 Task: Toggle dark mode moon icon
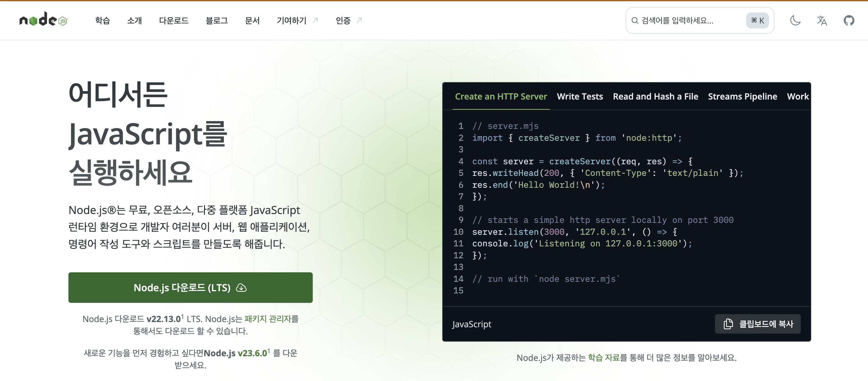[795, 20]
